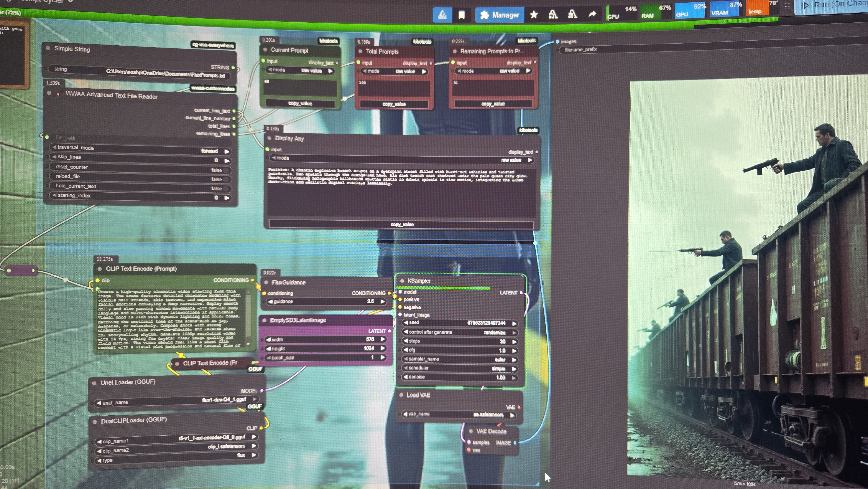Click the bookmark icon in toolbar

(x=461, y=15)
